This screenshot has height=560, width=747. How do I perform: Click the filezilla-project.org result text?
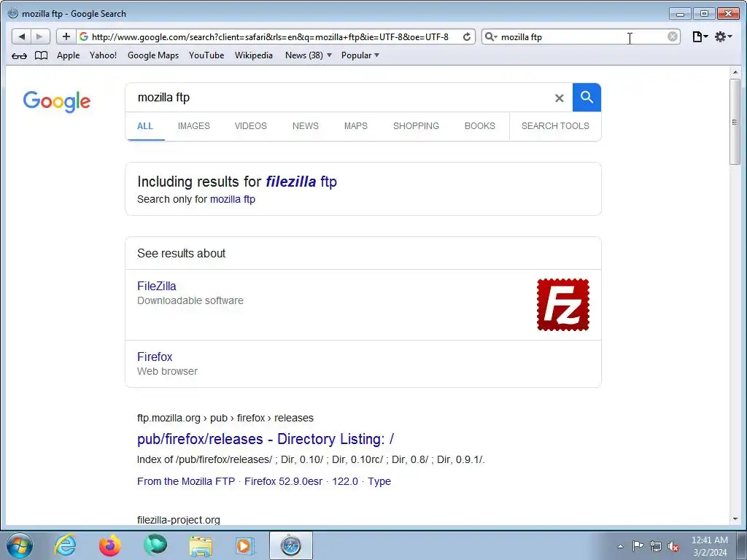179,520
